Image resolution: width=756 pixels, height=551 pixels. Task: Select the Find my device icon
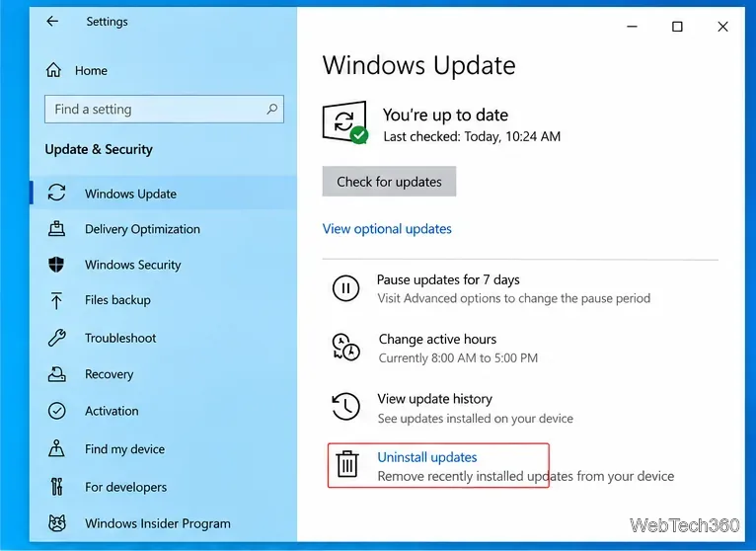coord(56,448)
